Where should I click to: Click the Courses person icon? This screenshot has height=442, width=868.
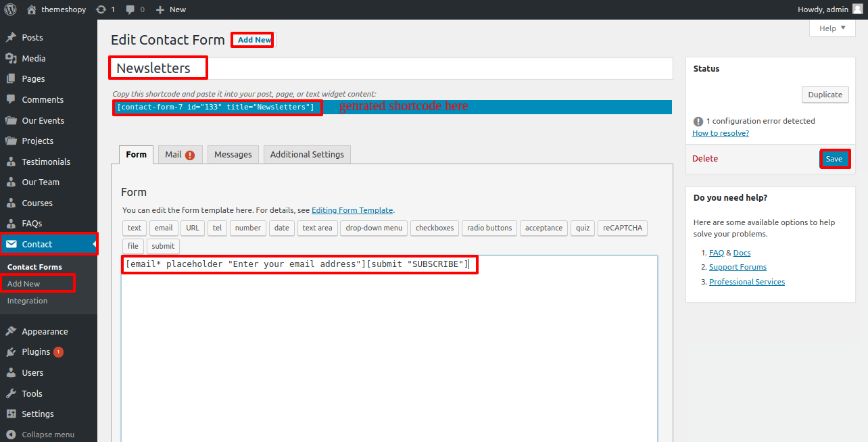click(11, 203)
